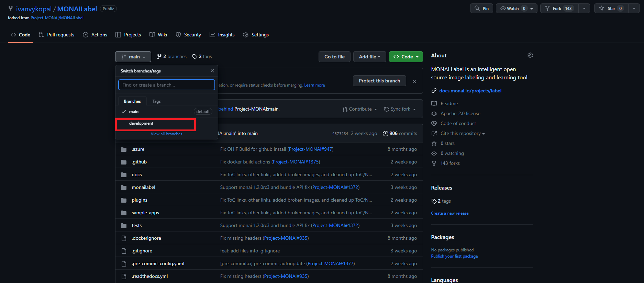Fork the repository with Fork button

[x=559, y=9]
